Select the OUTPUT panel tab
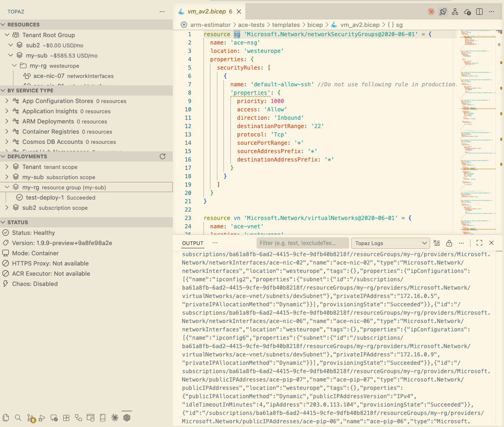Viewport: 504px width, 427px height. (x=192, y=243)
